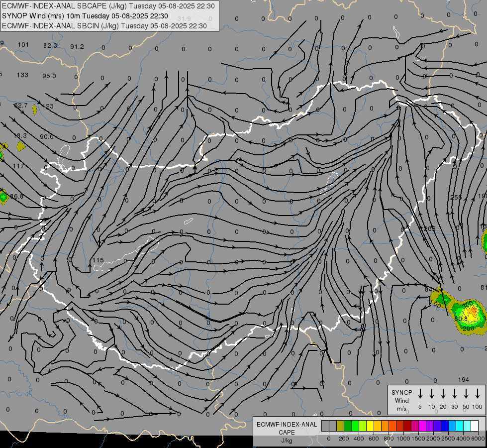Viewport: 487px width, 448px height.
Task: Select the white swatch at the 6000 end
Action: point(474,426)
